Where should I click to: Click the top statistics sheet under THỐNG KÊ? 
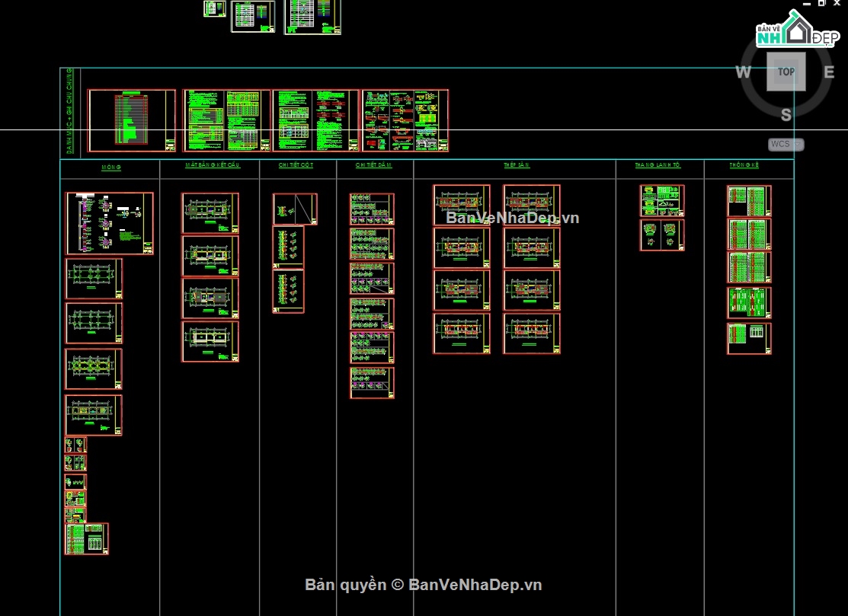[x=749, y=200]
